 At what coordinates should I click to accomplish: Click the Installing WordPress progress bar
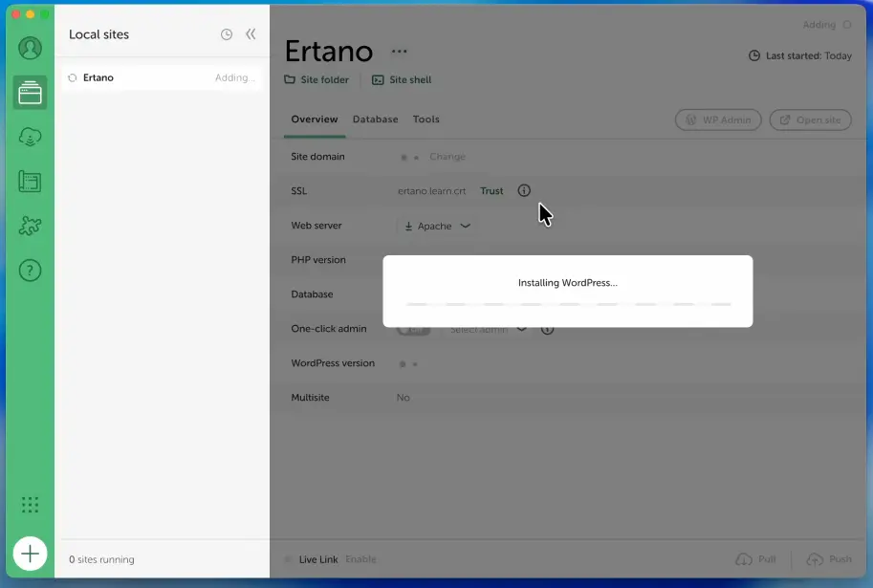[x=568, y=304]
